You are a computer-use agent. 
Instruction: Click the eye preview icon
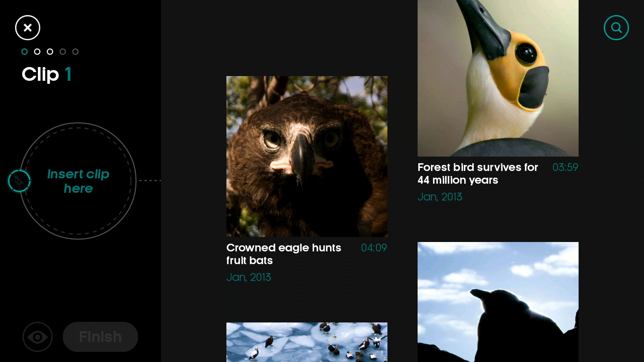(x=38, y=337)
